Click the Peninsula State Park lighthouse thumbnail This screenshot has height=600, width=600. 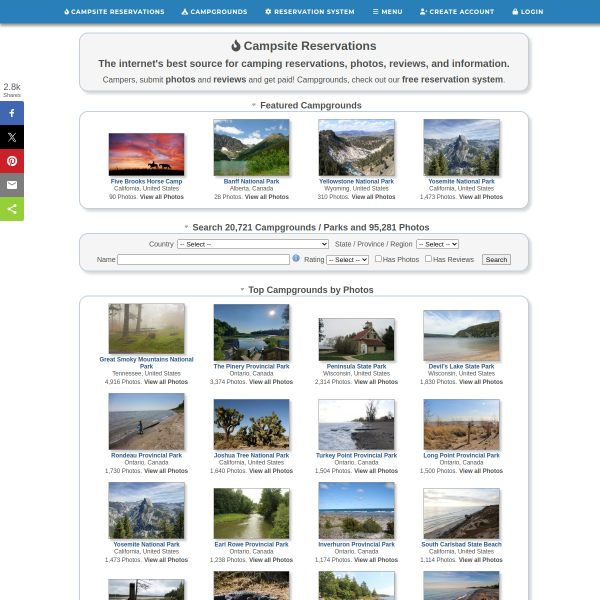point(356,339)
